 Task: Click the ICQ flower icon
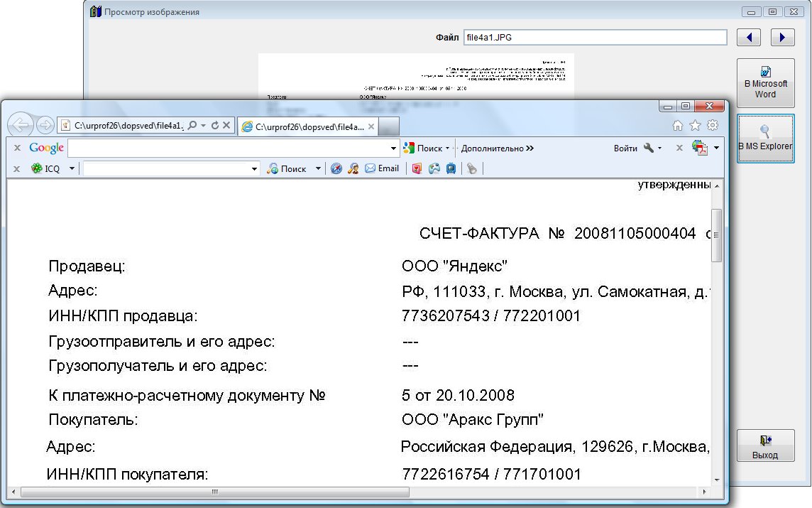37,168
